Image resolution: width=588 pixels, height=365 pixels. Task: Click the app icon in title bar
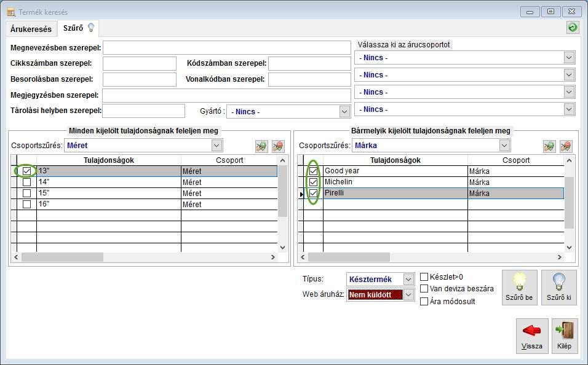coord(11,12)
